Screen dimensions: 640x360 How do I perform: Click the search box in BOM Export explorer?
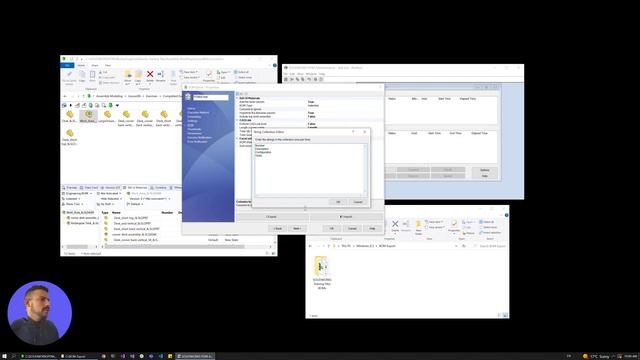pos(490,246)
